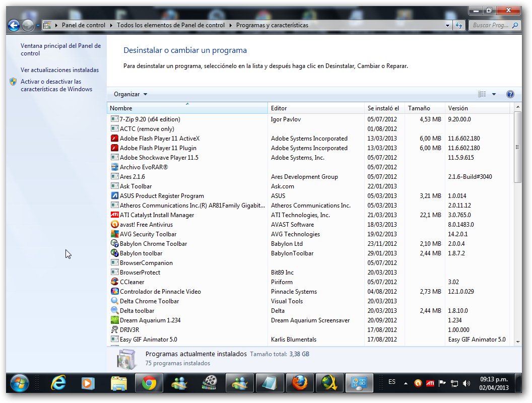Select Adobe Flash Player 11 ActiveX icon

coord(115,139)
